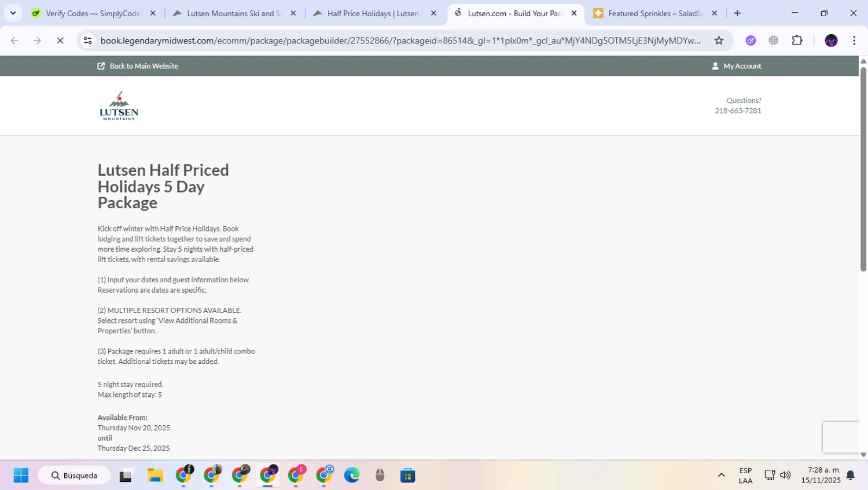Open the sixth Chrome taskbar icon

[324, 476]
